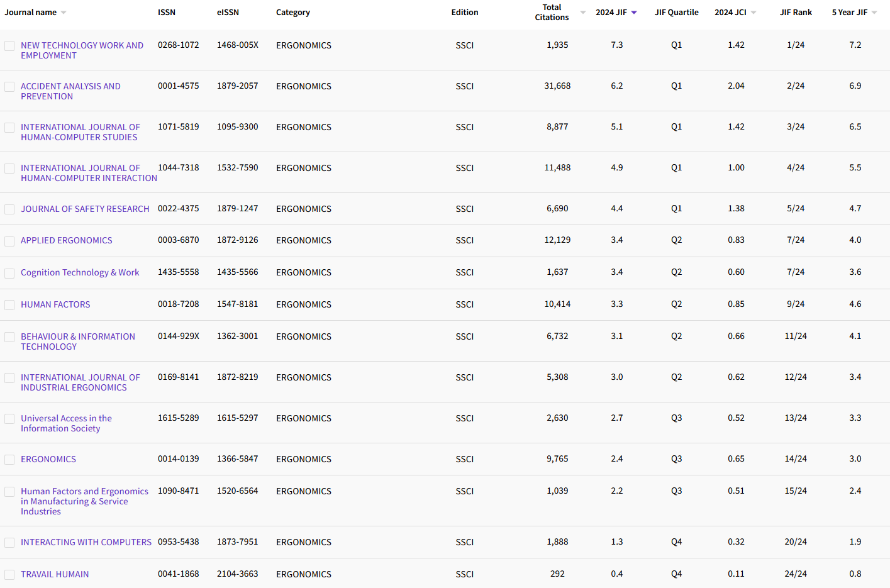The height and width of the screenshot is (588, 890).
Task: Click JCI value 1.38
Action: 736,208
